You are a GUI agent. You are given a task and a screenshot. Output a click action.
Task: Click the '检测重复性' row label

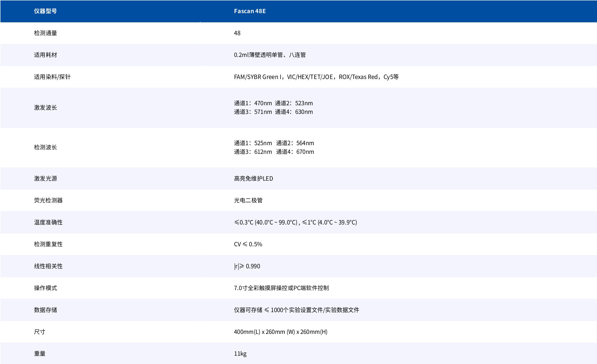tap(48, 244)
